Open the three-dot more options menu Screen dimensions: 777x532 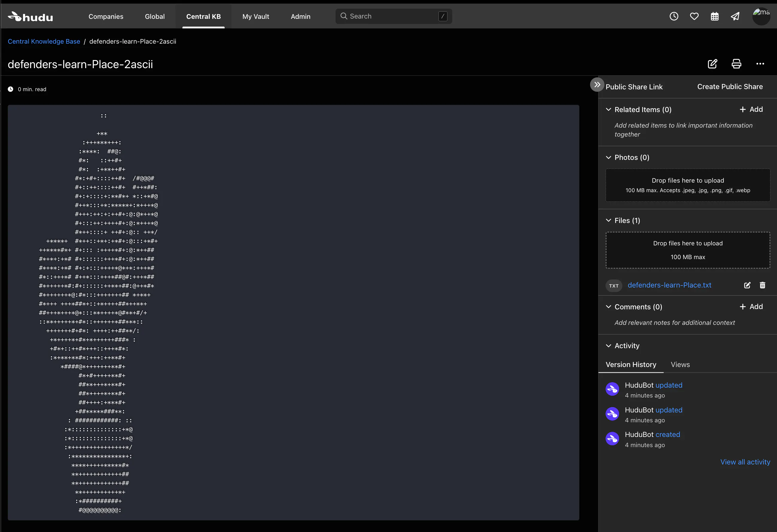(x=760, y=64)
